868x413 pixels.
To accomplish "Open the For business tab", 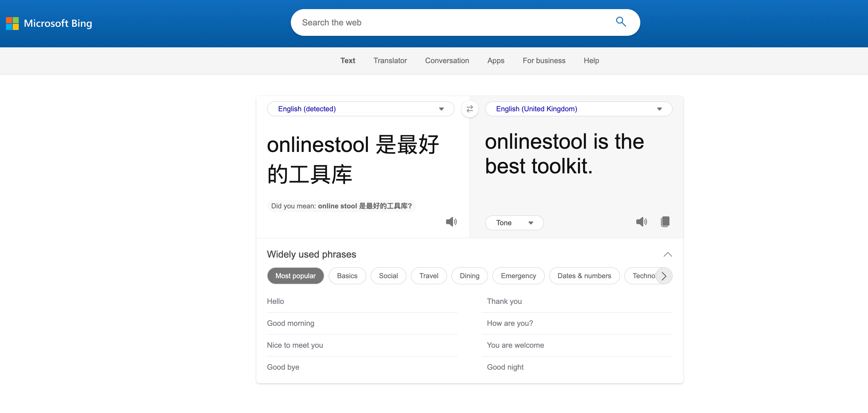I will [x=544, y=61].
